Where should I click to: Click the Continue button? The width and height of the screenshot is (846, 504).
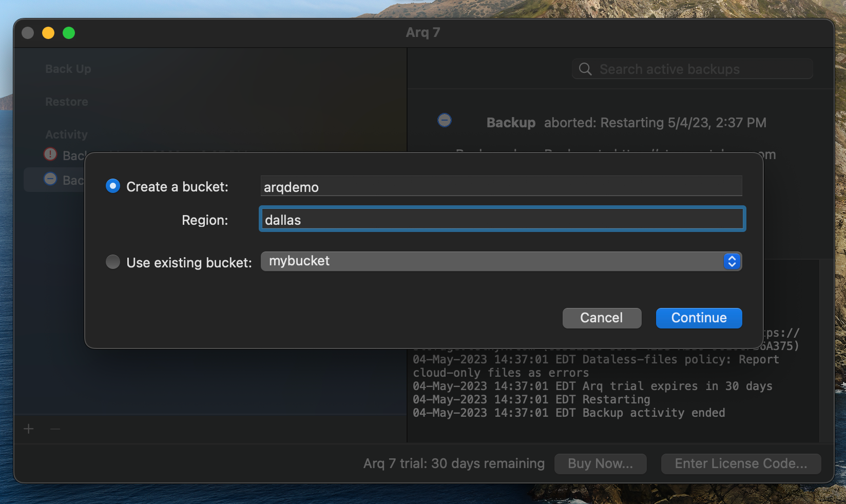pyautogui.click(x=699, y=318)
